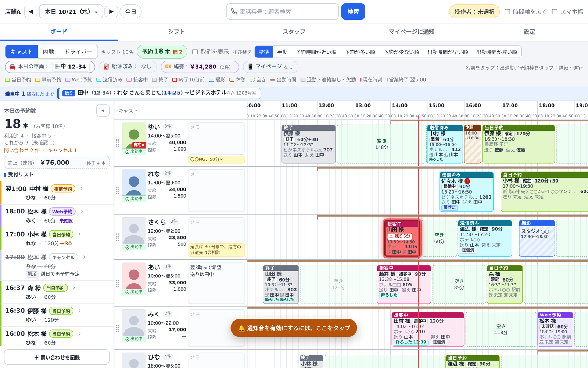Click れな's 出勤中 status badge
Viewport: 588px width, 368px height.
[134, 199]
